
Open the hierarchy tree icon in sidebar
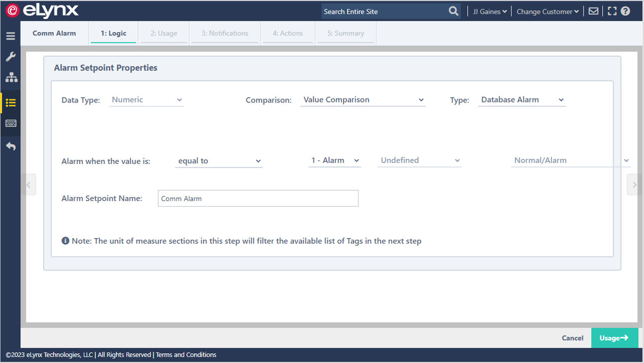click(x=11, y=78)
